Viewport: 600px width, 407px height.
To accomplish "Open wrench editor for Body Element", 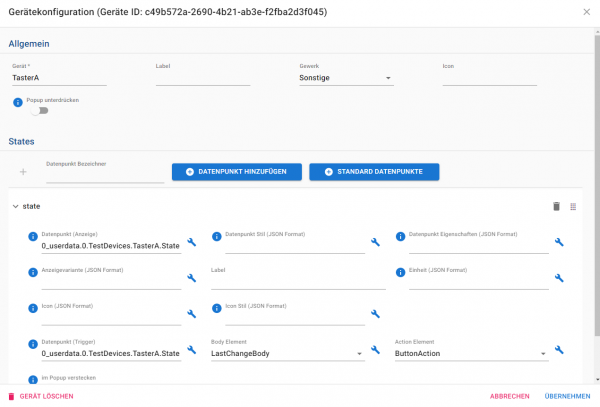I will (375, 350).
